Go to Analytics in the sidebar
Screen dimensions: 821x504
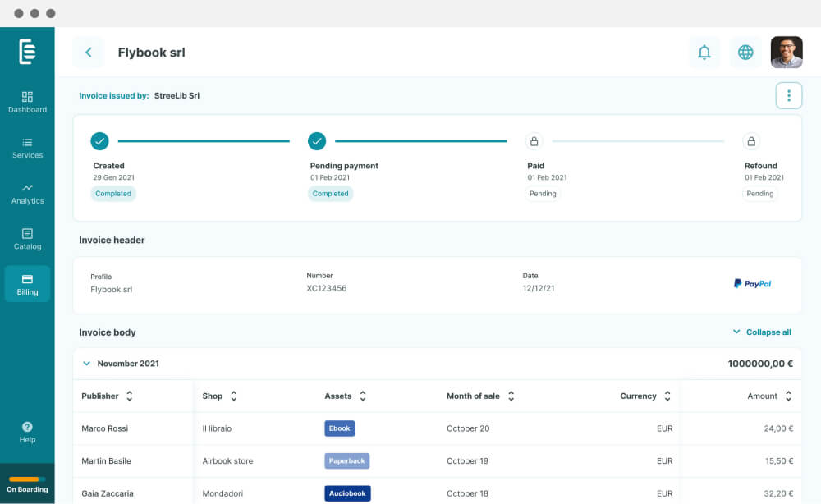[x=27, y=195]
